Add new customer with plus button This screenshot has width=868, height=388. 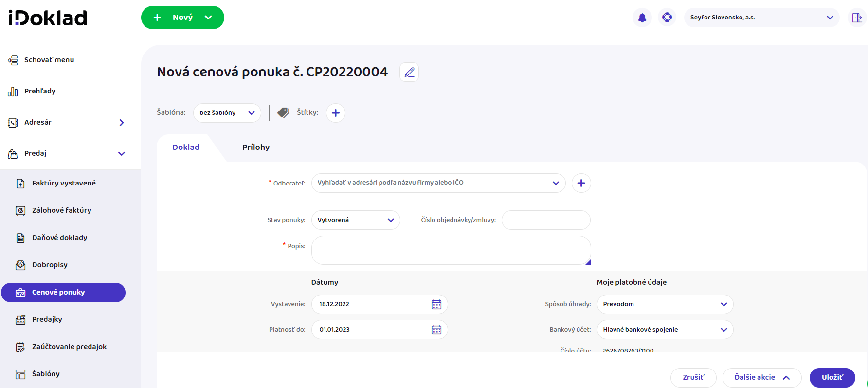(581, 183)
